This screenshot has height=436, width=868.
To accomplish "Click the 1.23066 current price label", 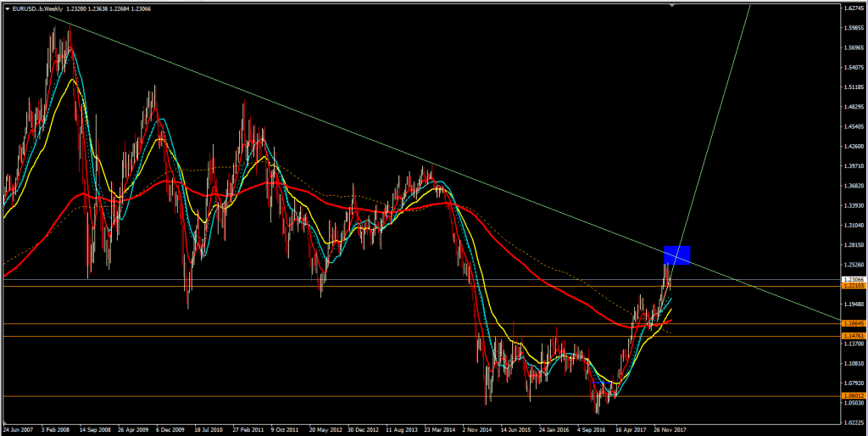I will (852, 279).
